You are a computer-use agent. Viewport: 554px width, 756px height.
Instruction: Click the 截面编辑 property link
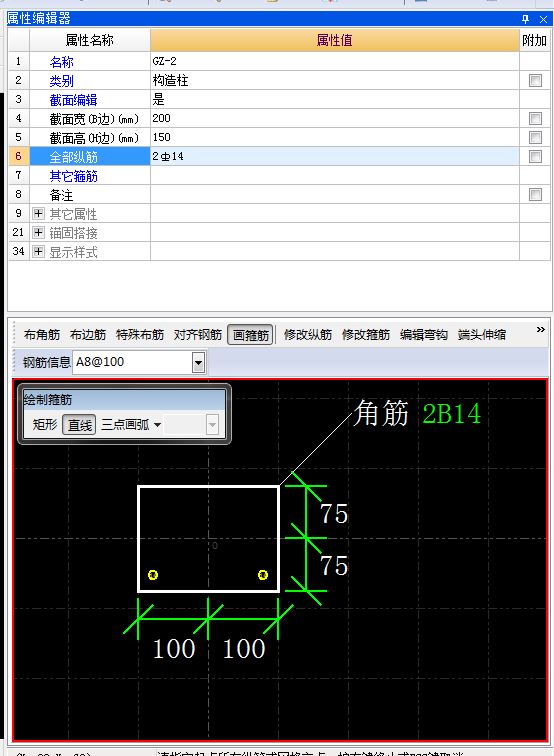point(73,100)
